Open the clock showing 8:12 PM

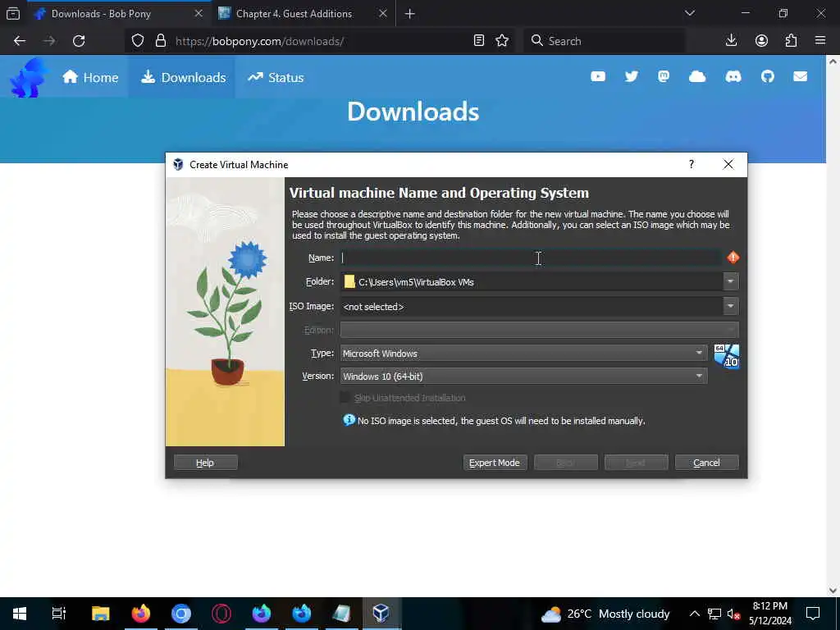pyautogui.click(x=769, y=614)
